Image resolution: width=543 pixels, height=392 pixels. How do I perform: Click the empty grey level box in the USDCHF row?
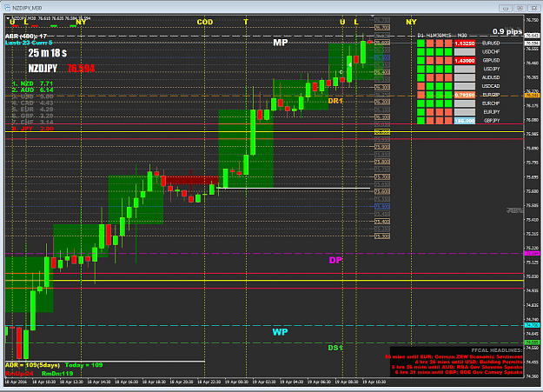point(465,52)
